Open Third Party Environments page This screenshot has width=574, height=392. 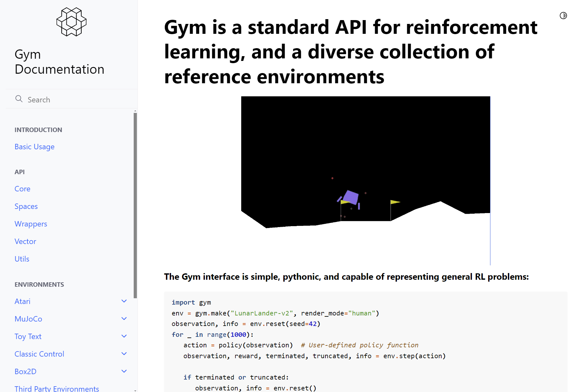pos(57,388)
